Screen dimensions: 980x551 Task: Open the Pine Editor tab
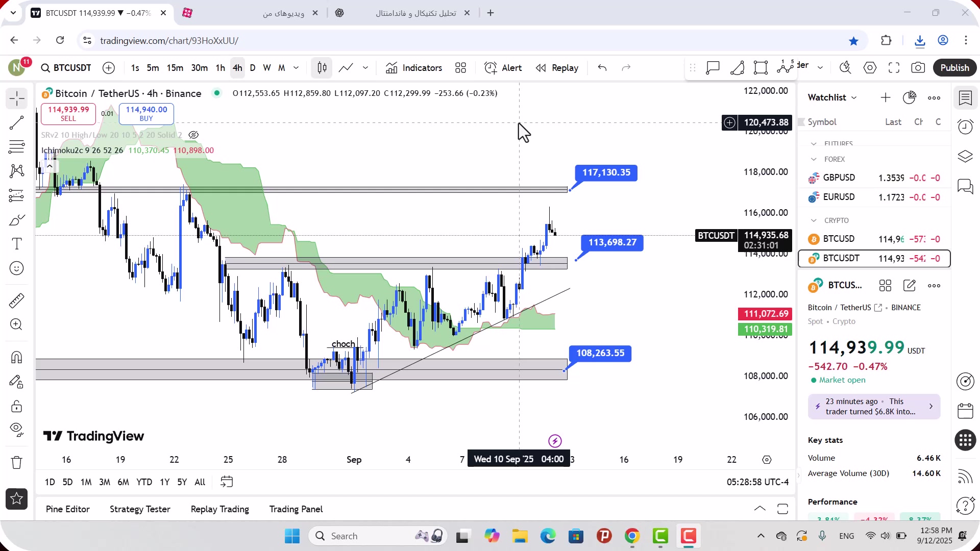[67, 509]
